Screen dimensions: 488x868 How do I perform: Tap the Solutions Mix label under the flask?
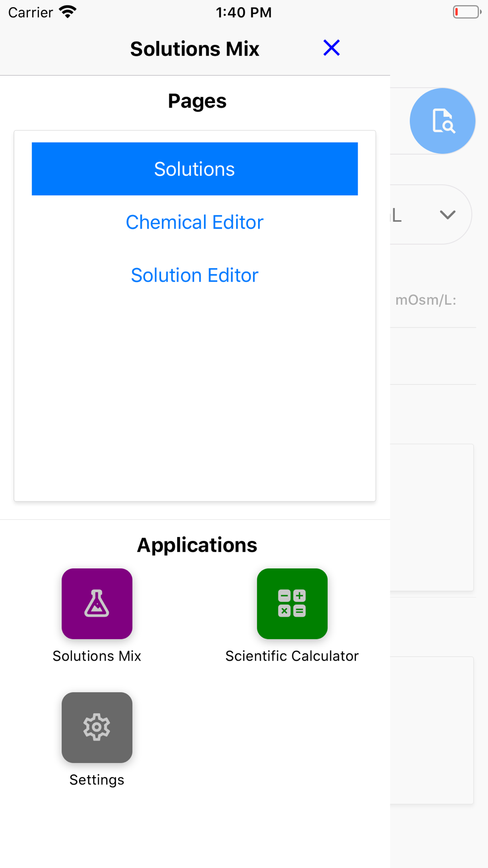point(97,656)
